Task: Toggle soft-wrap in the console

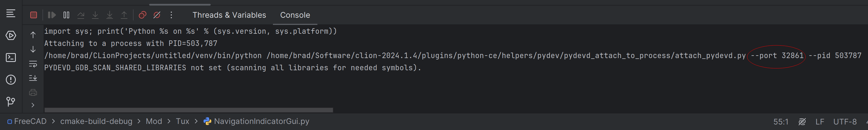Action: (33, 64)
